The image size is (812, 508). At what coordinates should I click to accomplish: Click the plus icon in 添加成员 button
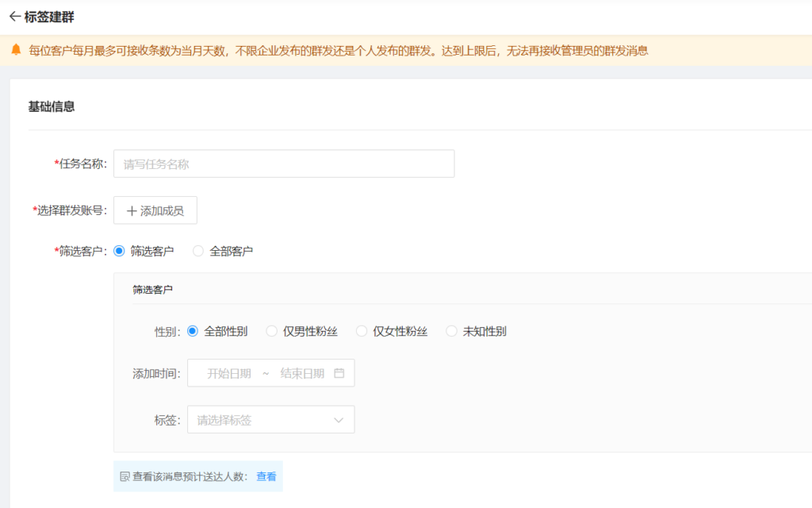(132, 211)
